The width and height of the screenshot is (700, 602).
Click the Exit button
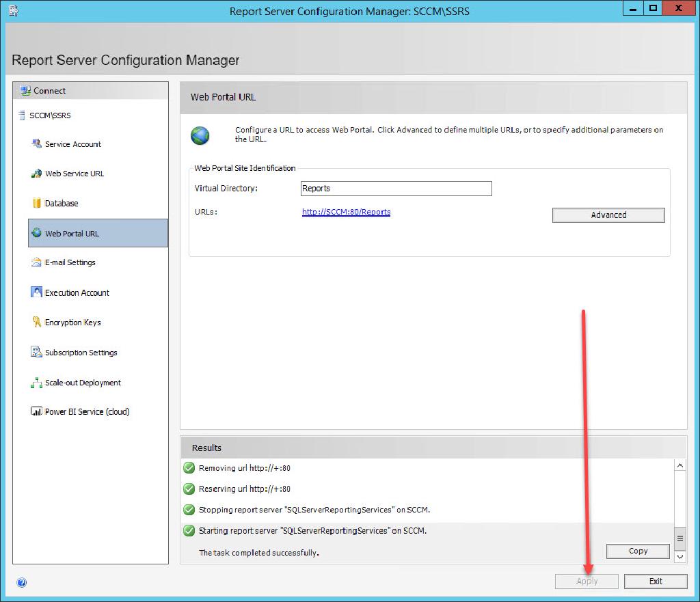pyautogui.click(x=656, y=582)
